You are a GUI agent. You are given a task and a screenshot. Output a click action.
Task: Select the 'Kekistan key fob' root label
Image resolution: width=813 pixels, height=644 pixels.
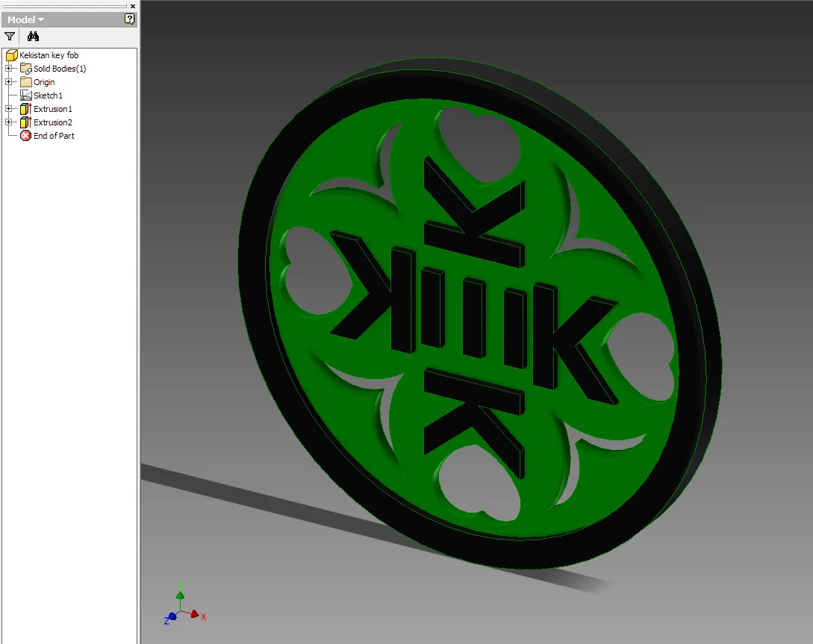click(49, 55)
